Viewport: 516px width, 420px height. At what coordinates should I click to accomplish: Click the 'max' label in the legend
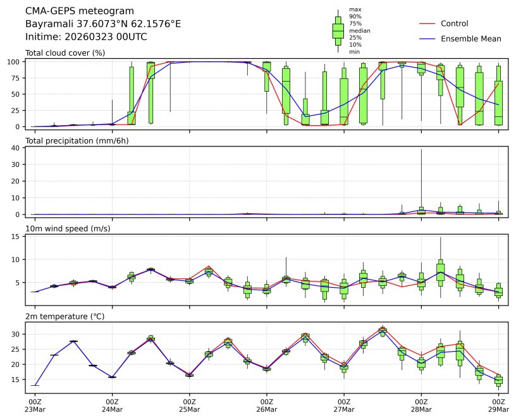[x=355, y=10]
